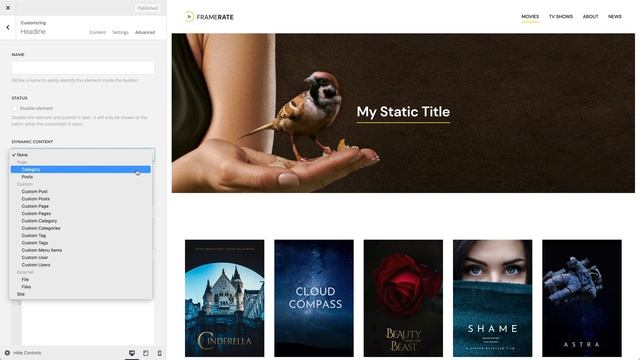Switch preview to tablet device icon

146,353
